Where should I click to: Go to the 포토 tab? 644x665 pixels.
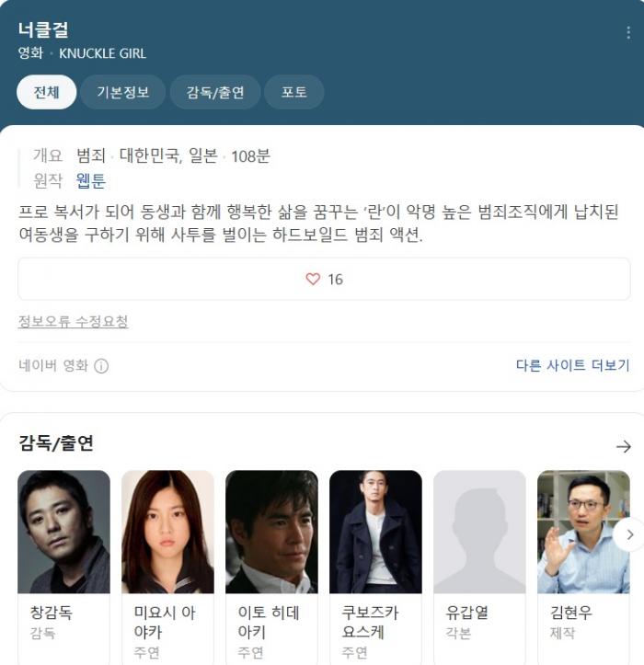point(294,92)
